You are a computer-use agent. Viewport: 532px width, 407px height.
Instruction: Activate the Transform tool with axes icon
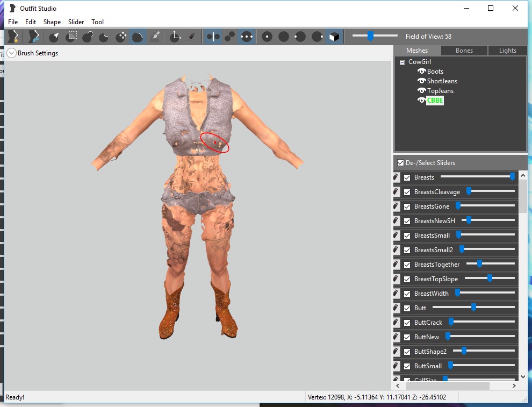[175, 37]
